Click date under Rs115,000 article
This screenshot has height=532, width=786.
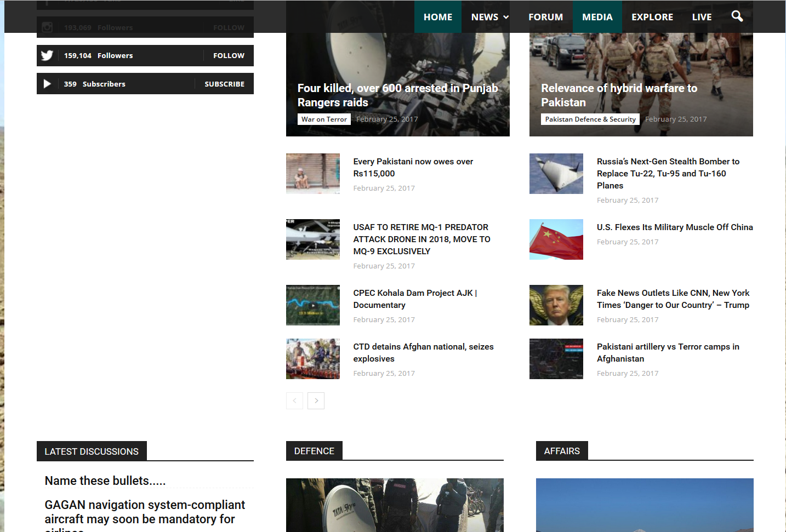(384, 188)
